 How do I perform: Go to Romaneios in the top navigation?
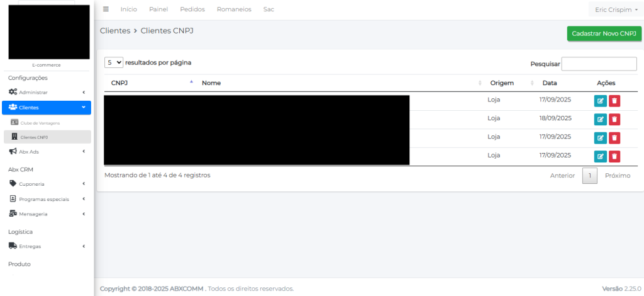point(233,9)
